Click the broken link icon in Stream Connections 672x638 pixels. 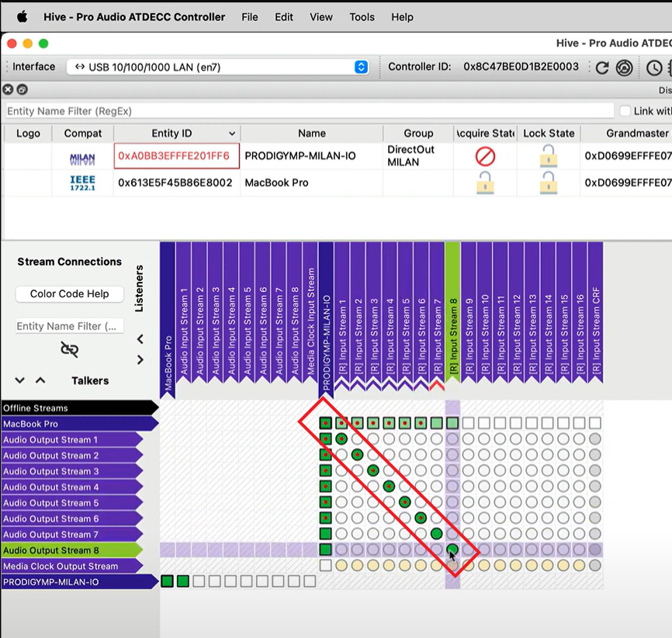coord(69,349)
